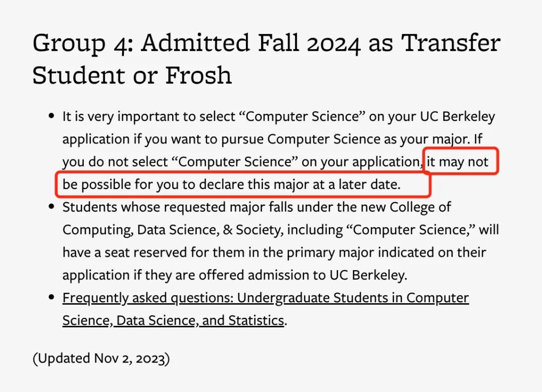Click the words "seat reserved"
Screen dimensions: 542x392
(x=146, y=252)
